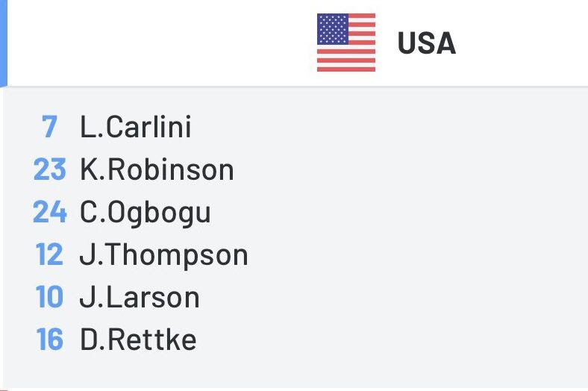Click jersey number 23
The width and height of the screenshot is (588, 391).
[x=49, y=169]
